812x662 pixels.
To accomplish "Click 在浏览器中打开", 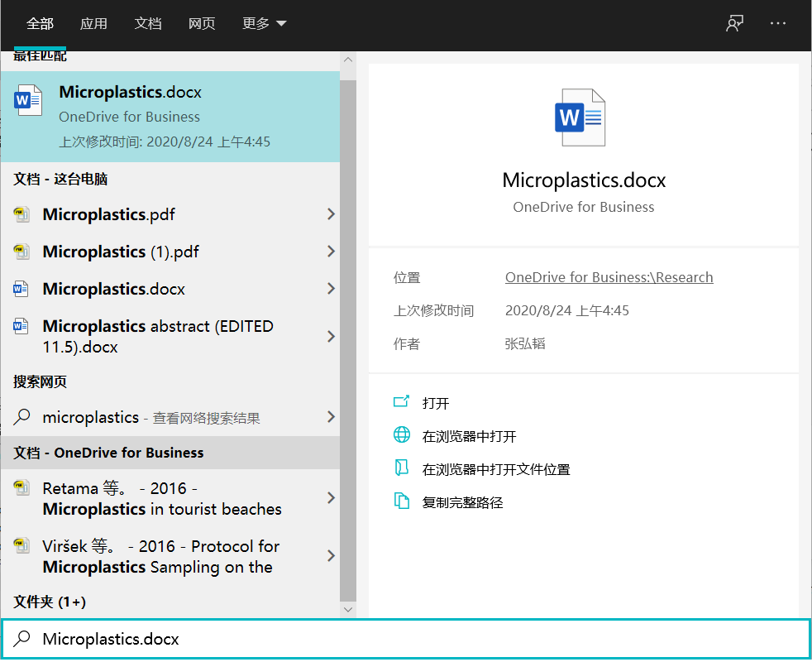I will click(x=469, y=436).
